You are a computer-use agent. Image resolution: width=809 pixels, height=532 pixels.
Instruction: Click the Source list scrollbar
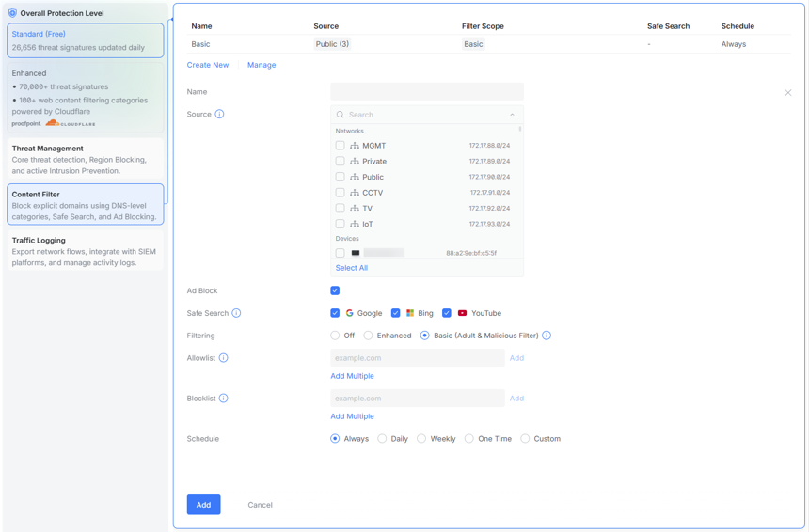pyautogui.click(x=519, y=129)
